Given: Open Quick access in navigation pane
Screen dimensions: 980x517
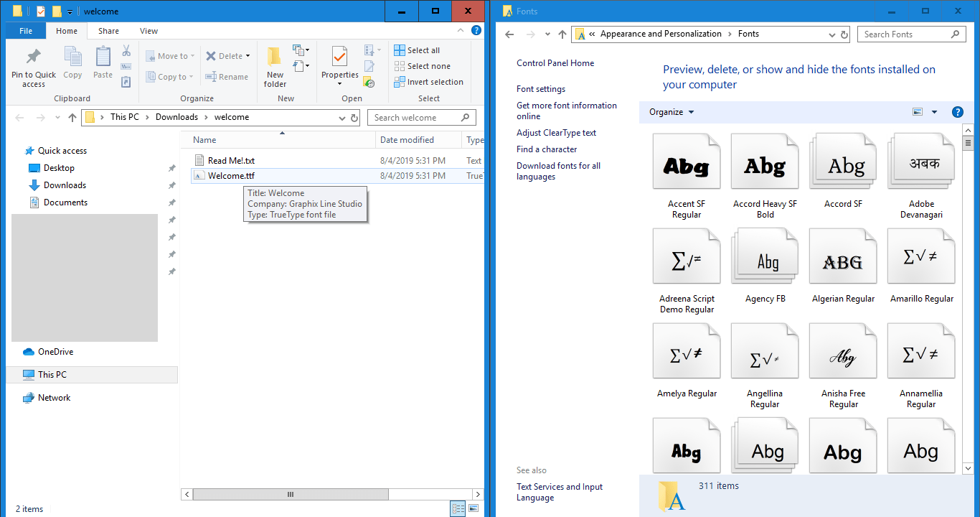Looking at the screenshot, I should pyautogui.click(x=55, y=151).
